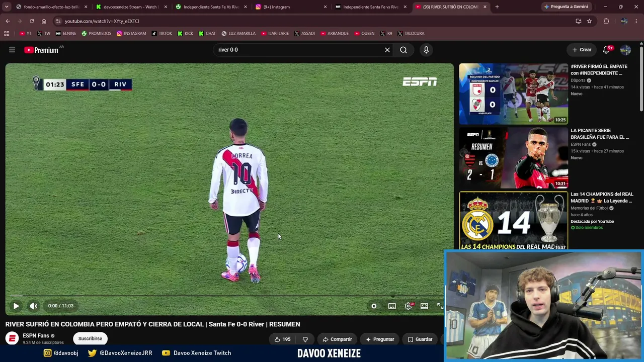Open the TIKTOK bookmark
The image size is (644, 362).
pyautogui.click(x=162, y=34)
